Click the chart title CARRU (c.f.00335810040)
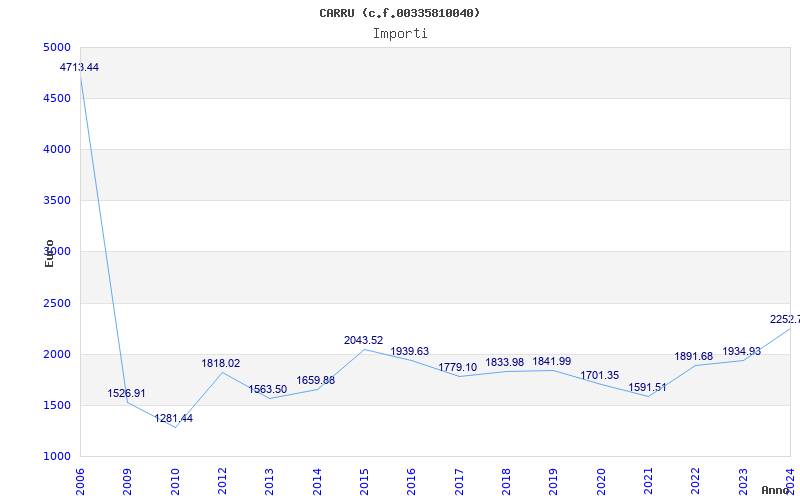 pos(399,13)
